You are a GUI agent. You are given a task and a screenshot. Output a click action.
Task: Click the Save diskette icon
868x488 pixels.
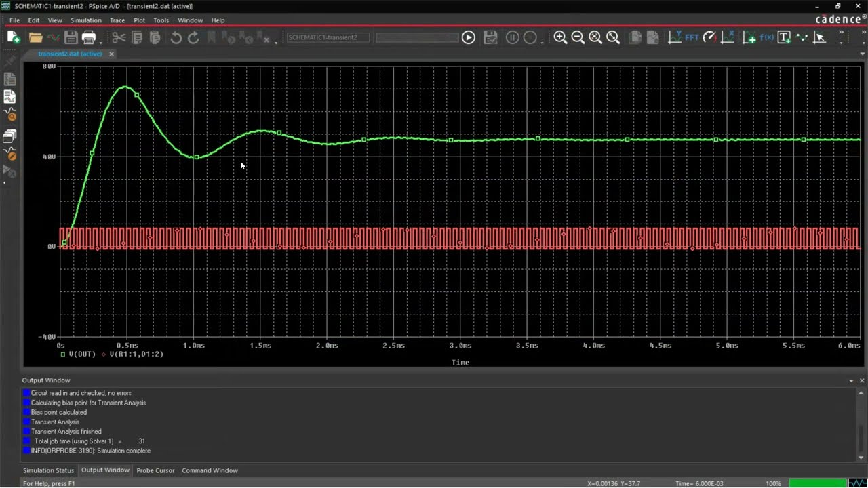tap(71, 37)
